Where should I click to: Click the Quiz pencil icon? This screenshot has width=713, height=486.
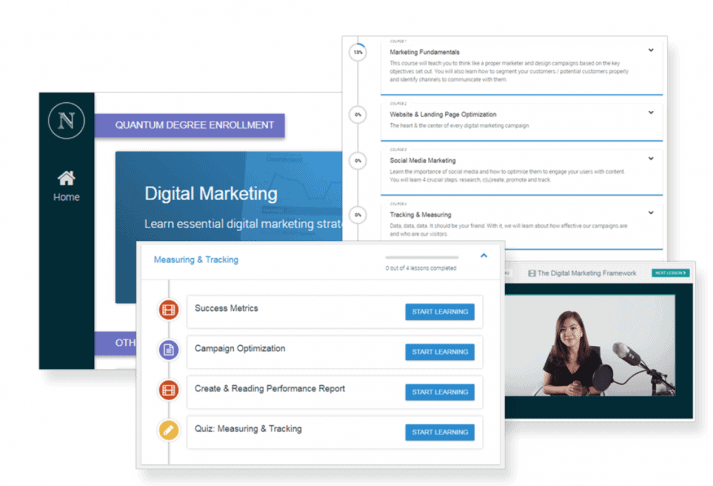click(x=167, y=431)
